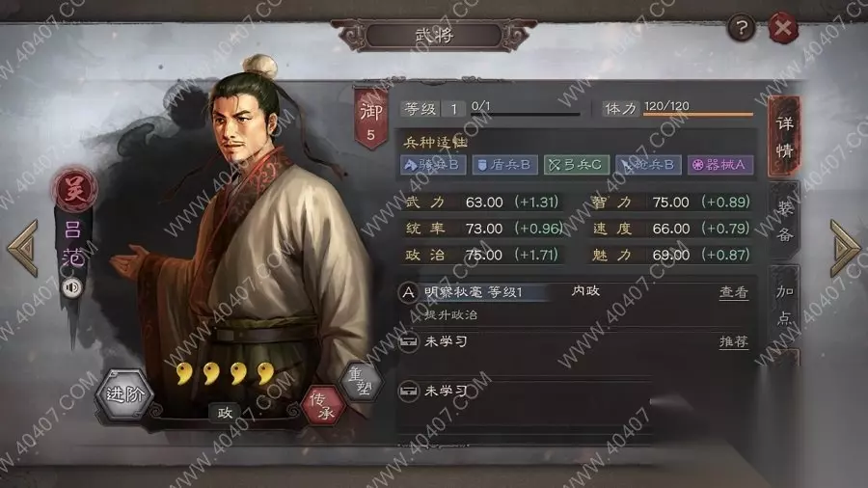This screenshot has height=488, width=868.
Task: Close the 武将 panel with red X
Action: 783,27
